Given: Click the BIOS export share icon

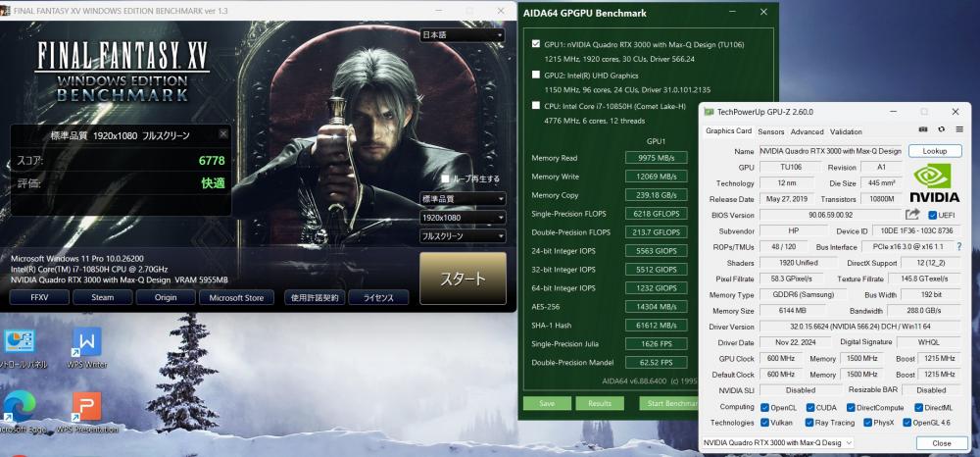Looking at the screenshot, I should pyautogui.click(x=913, y=215).
